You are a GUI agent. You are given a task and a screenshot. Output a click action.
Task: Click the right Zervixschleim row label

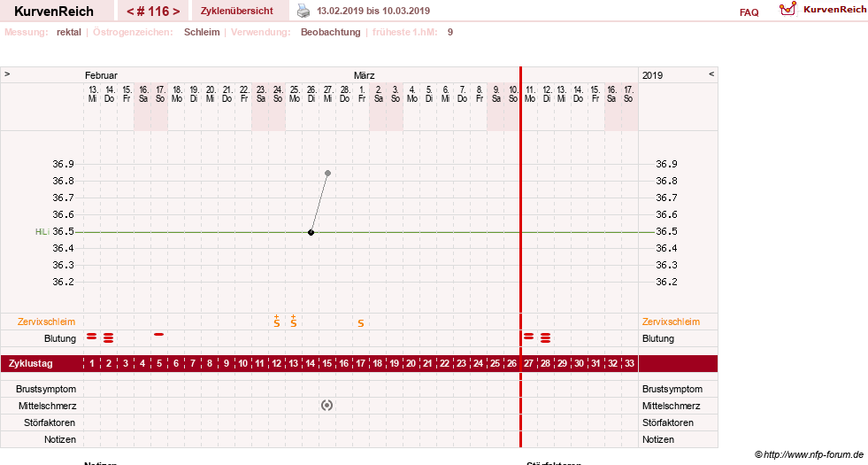[x=671, y=322]
